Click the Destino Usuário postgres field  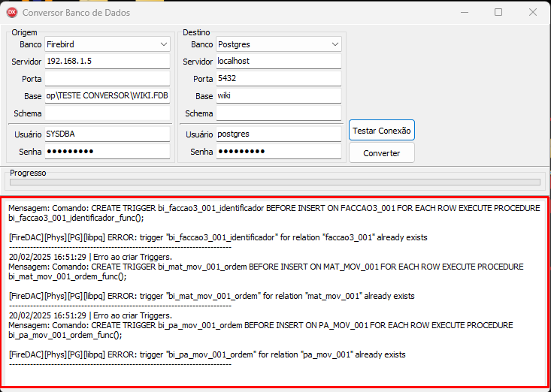[279, 134]
